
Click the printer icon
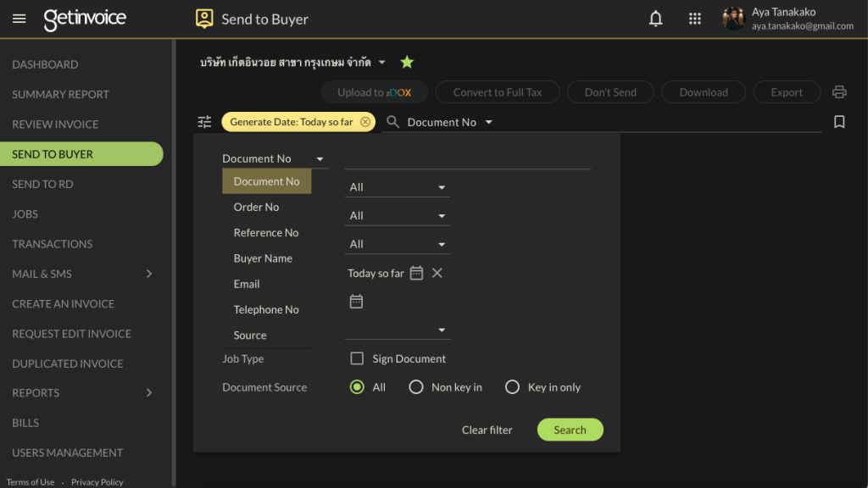coord(839,92)
